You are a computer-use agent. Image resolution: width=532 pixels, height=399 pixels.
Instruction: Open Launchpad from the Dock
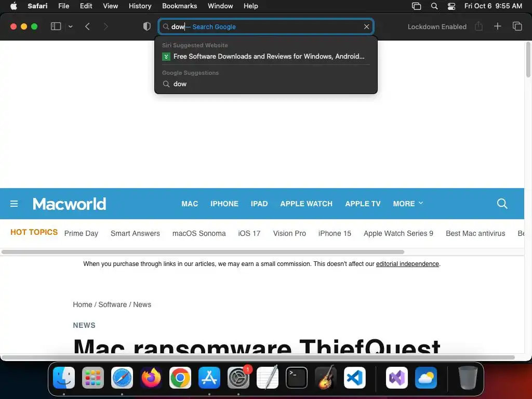coord(93,378)
